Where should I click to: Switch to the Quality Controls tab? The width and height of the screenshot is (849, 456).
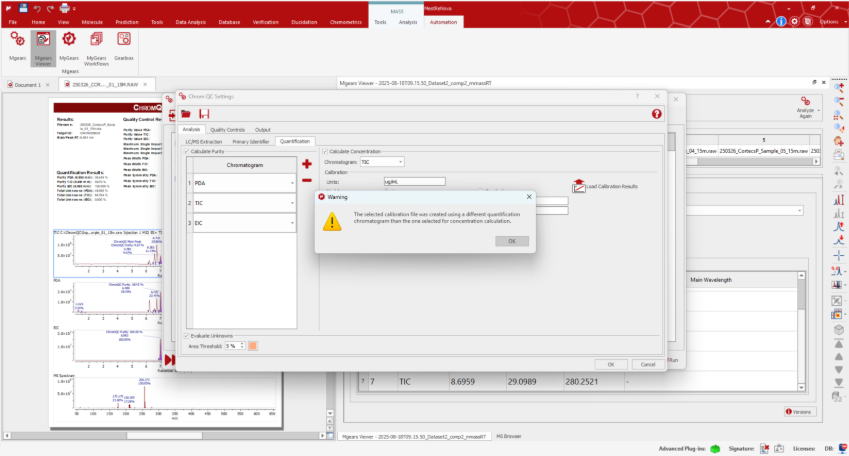(x=227, y=130)
